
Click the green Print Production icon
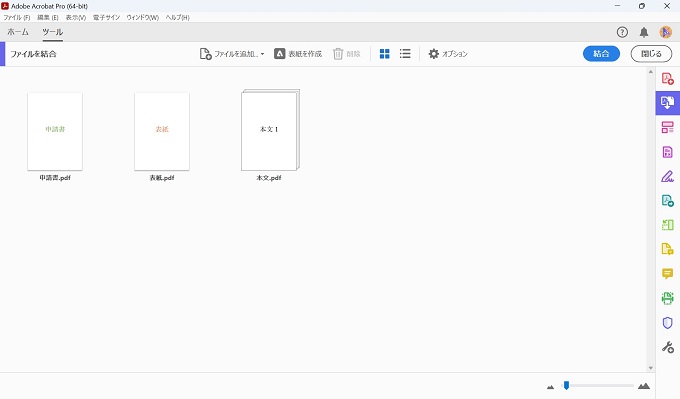coord(667,298)
